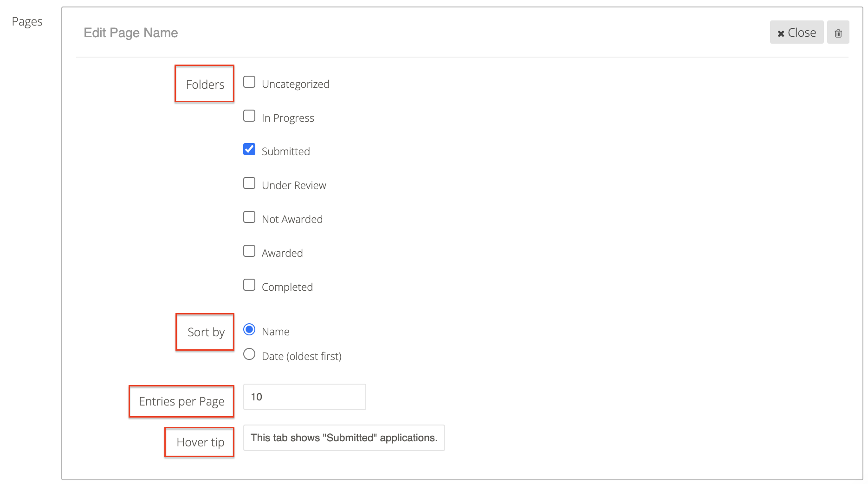Click the Not Awarded label text
Image resolution: width=868 pixels, height=484 pixels.
(x=292, y=219)
